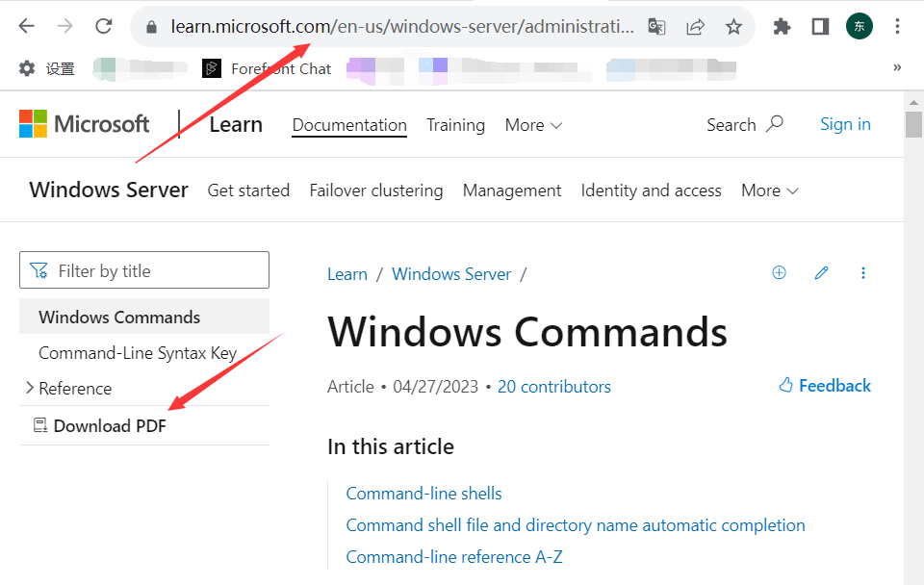Select the Training tab
Image resolution: width=924 pixels, height=585 pixels.
tap(455, 125)
